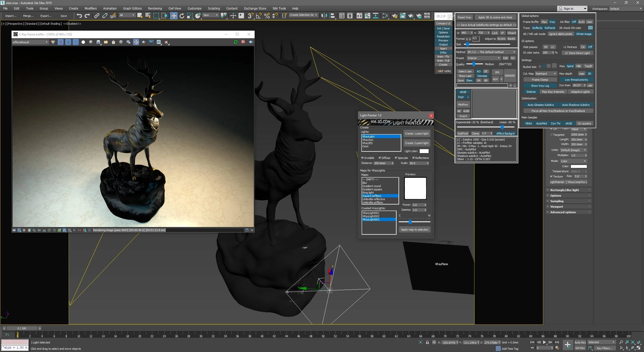Viewport: 644px width, 352px height.
Task: Toggle the Specular checkbox in Light Painter
Action: [x=396, y=158]
